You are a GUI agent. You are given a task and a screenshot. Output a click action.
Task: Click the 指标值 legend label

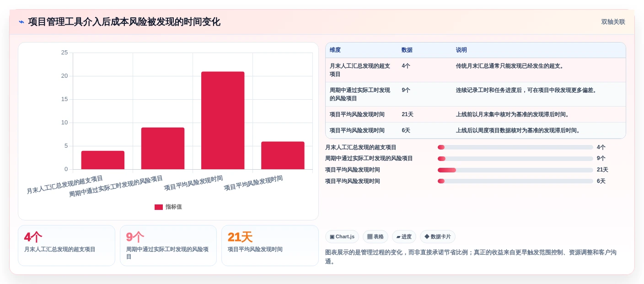coord(174,207)
